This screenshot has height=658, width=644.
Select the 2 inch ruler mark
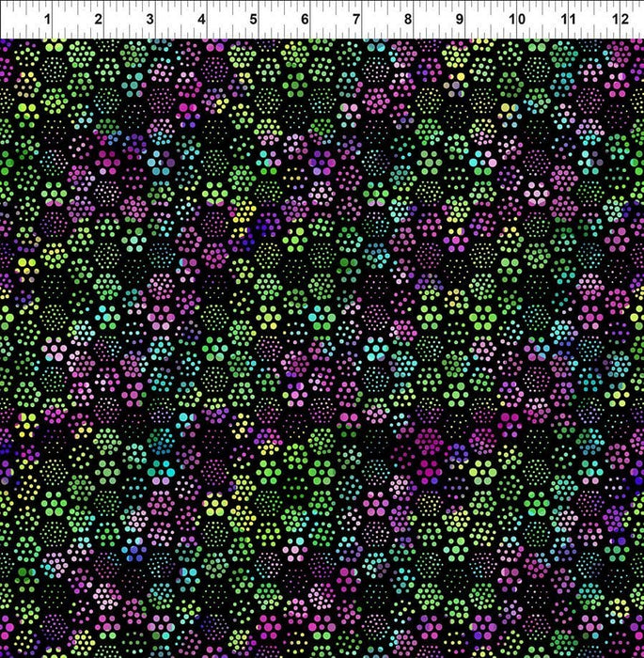click(99, 19)
